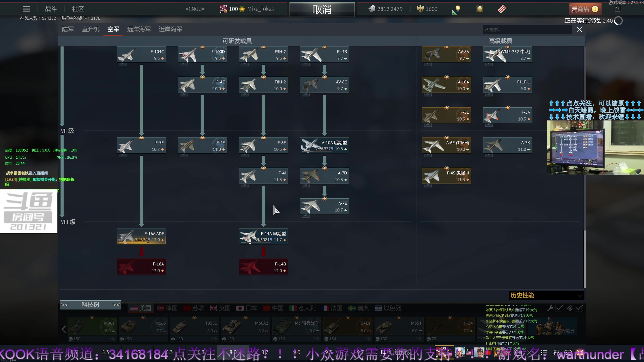
Task: Expand the 历史性能 game mode dropdown
Action: (x=546, y=295)
